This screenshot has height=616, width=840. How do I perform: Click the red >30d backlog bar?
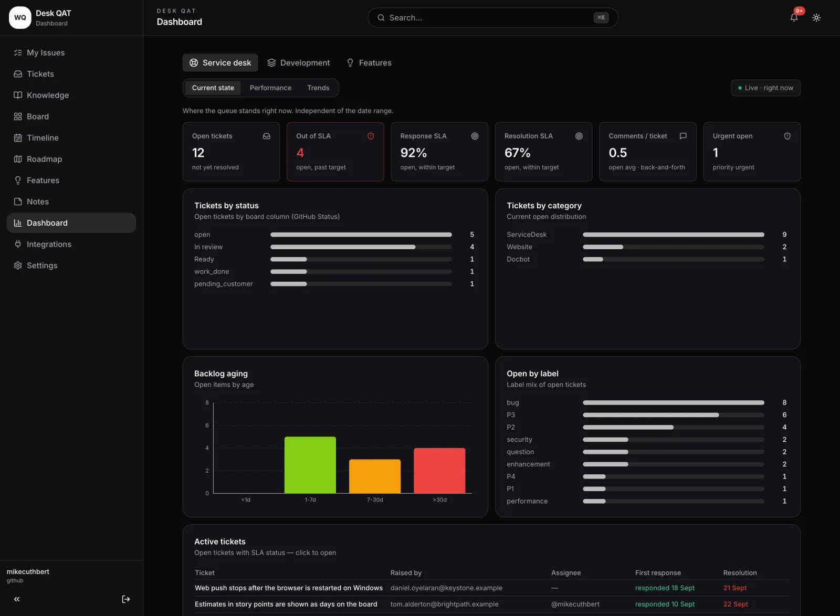pos(439,471)
